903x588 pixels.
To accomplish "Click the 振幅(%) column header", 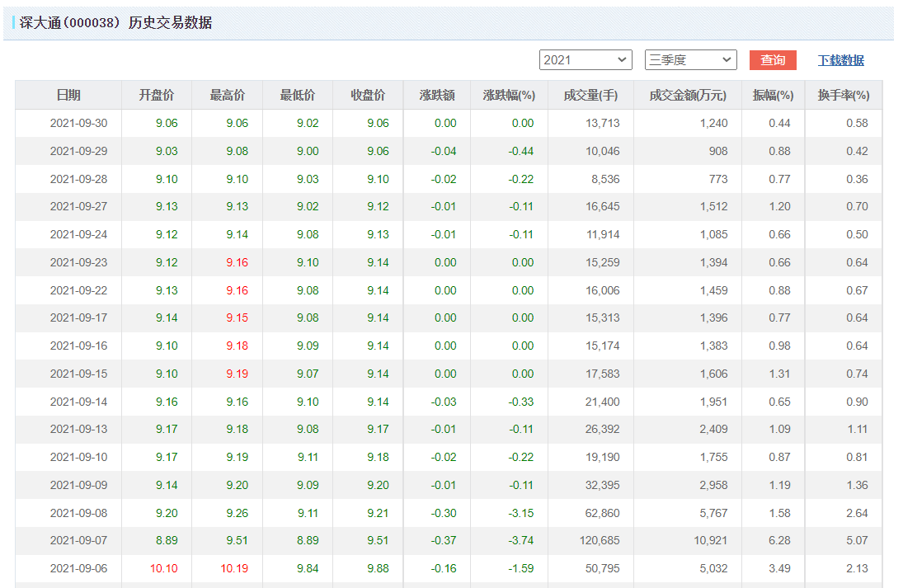I will [773, 96].
